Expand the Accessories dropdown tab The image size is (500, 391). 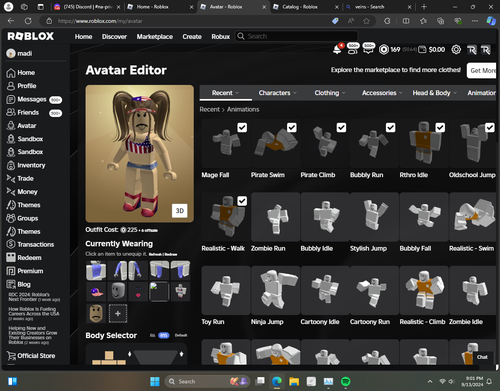(x=382, y=93)
